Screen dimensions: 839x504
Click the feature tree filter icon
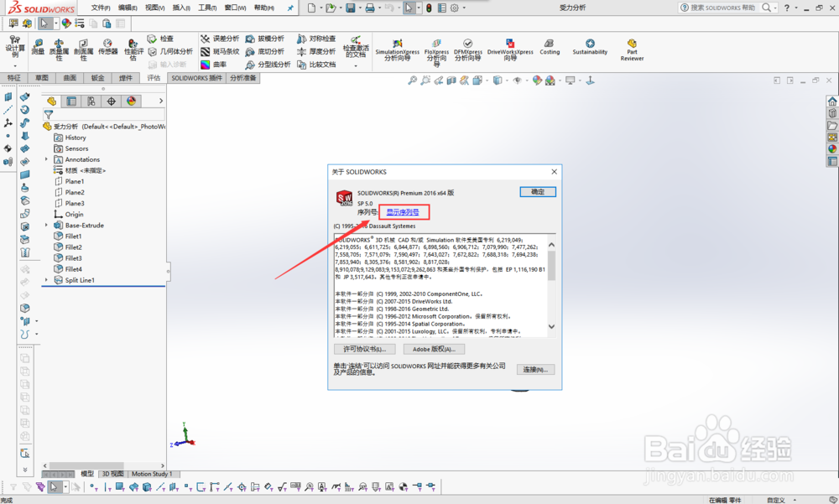[49, 115]
